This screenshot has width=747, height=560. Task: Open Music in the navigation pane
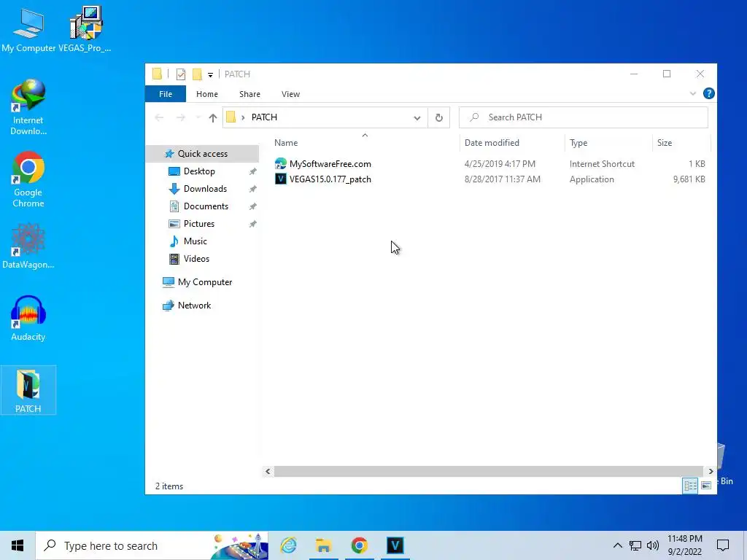click(x=196, y=241)
